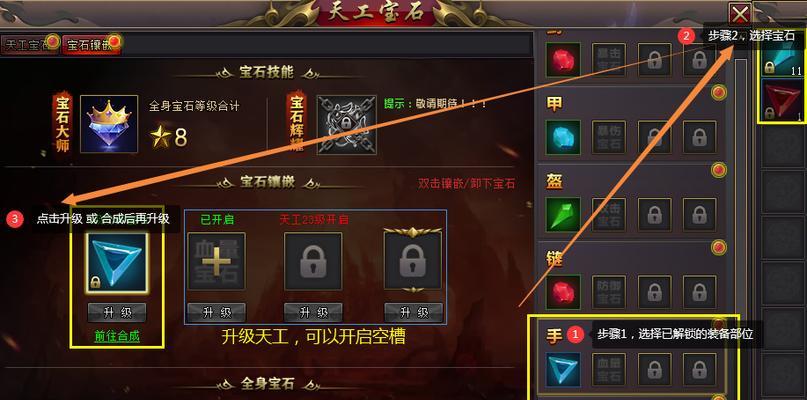Click the 防御宝石 empty slot under 链
Viewport: 807px width, 400px height.
point(609,292)
